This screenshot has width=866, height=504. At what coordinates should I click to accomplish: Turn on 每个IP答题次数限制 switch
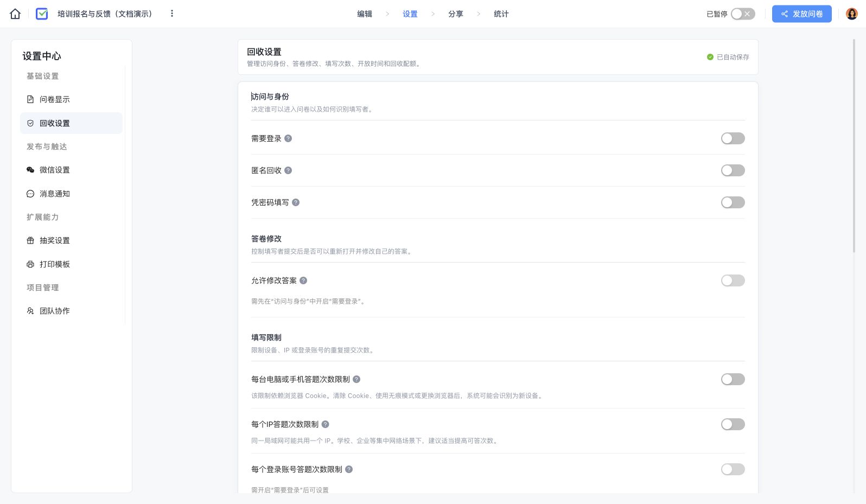click(733, 424)
